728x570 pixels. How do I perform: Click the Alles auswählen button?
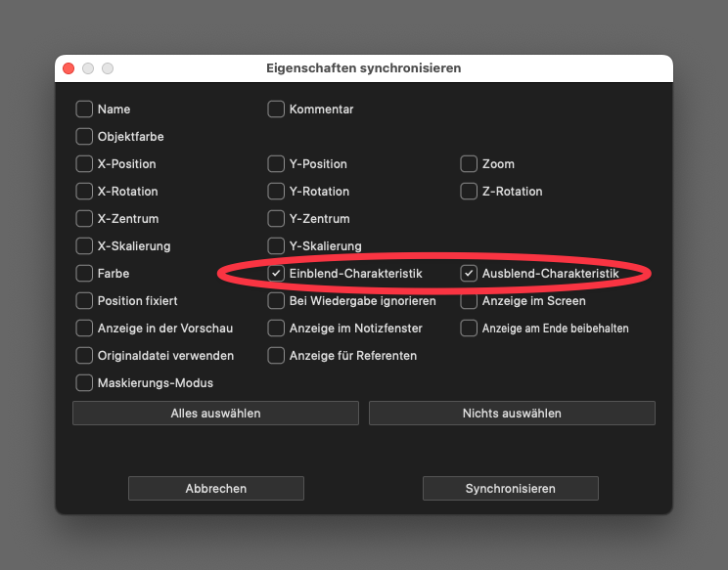click(215, 414)
